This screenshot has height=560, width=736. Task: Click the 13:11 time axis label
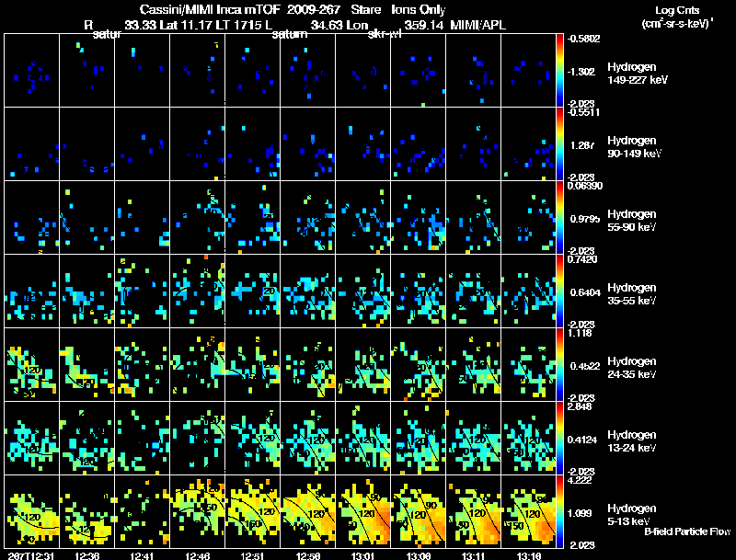pos(474,555)
